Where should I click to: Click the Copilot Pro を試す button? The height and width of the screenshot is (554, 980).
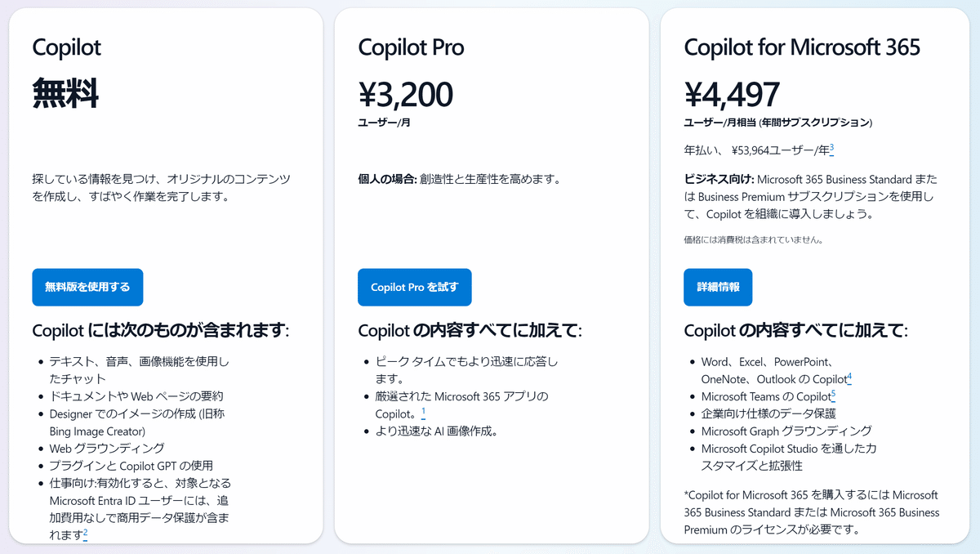point(415,288)
